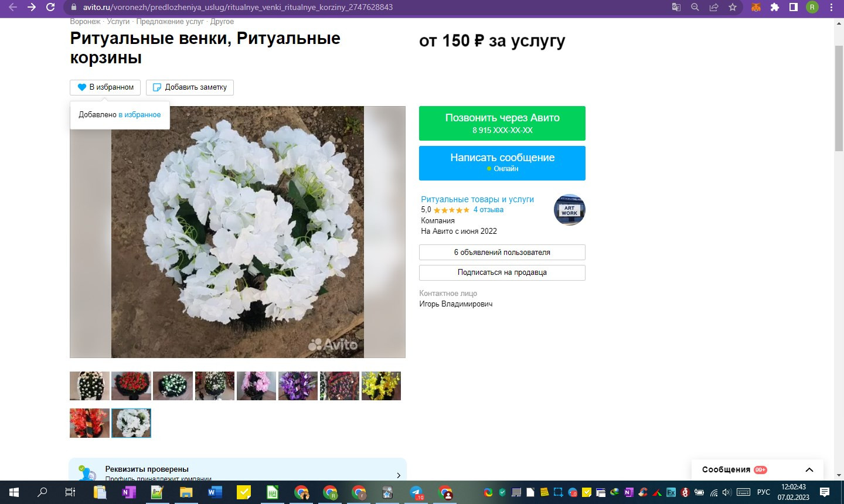Open the Windows notification center icon
844x504 pixels.
[x=825, y=492]
